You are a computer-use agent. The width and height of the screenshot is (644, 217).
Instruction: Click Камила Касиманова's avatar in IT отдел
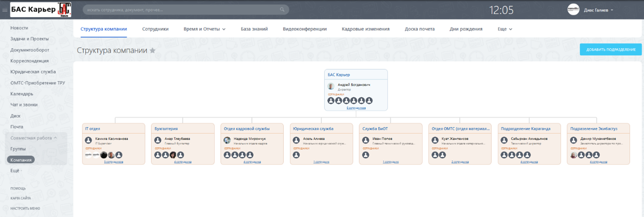click(89, 140)
